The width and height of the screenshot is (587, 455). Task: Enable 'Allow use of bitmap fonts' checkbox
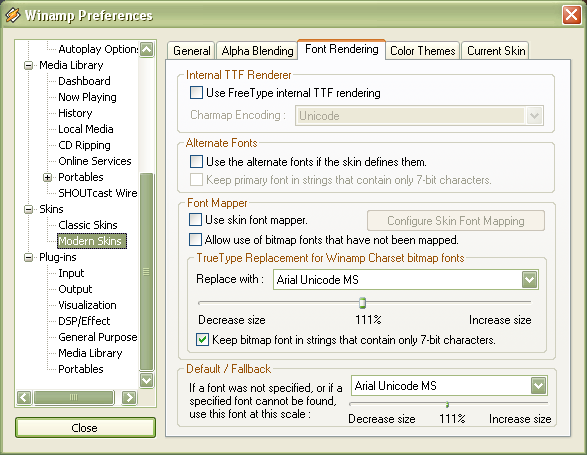click(x=195, y=239)
